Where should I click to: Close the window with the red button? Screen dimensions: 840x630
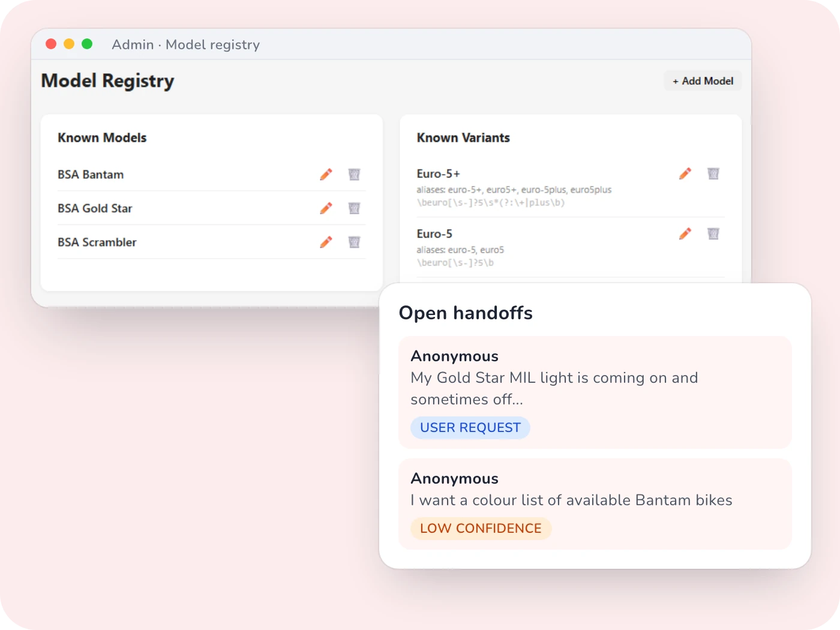coord(51,44)
